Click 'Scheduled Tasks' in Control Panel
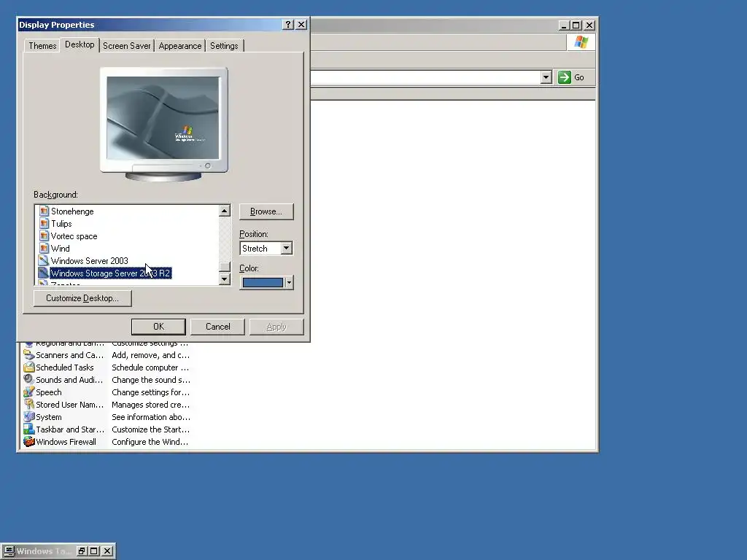Screen dimensions: 747x560 click(65, 367)
